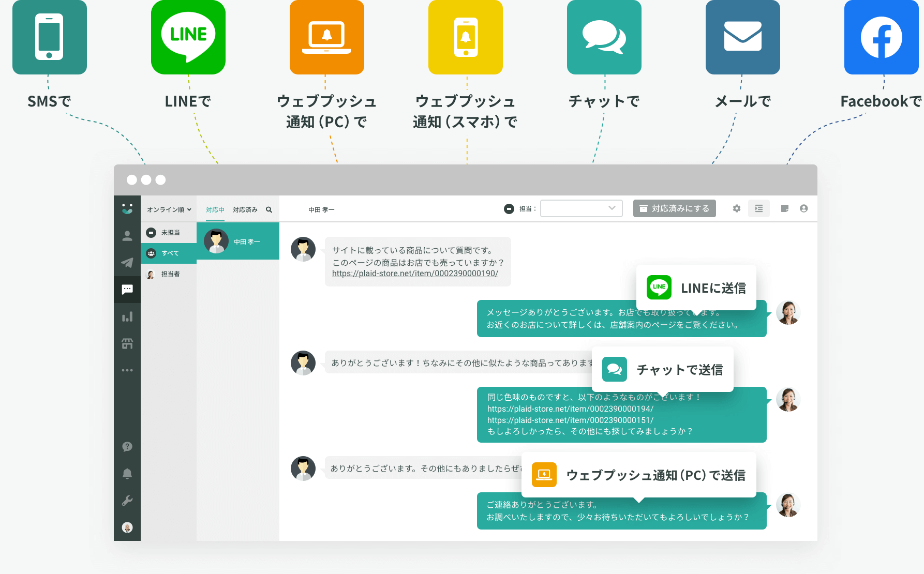The height and width of the screenshot is (574, 924).
Task: Click operator avatar beside ご連絡ありがとうございます reply
Action: click(788, 505)
